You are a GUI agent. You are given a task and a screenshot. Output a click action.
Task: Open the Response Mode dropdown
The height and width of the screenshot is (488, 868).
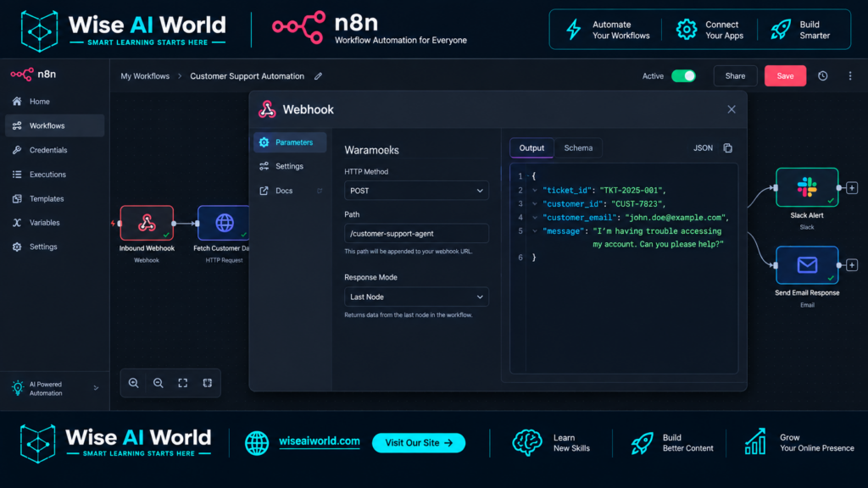tap(416, 297)
